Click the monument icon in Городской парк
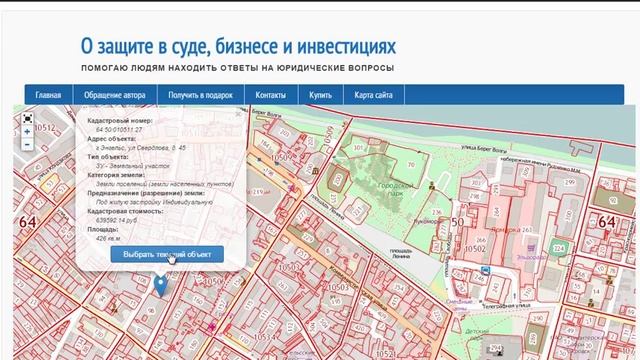 [431, 186]
